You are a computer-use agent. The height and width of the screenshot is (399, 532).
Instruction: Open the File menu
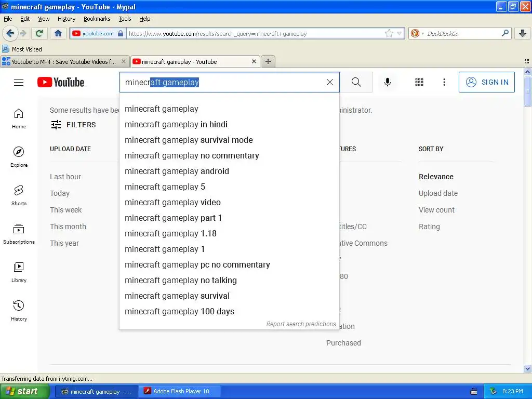pos(8,19)
